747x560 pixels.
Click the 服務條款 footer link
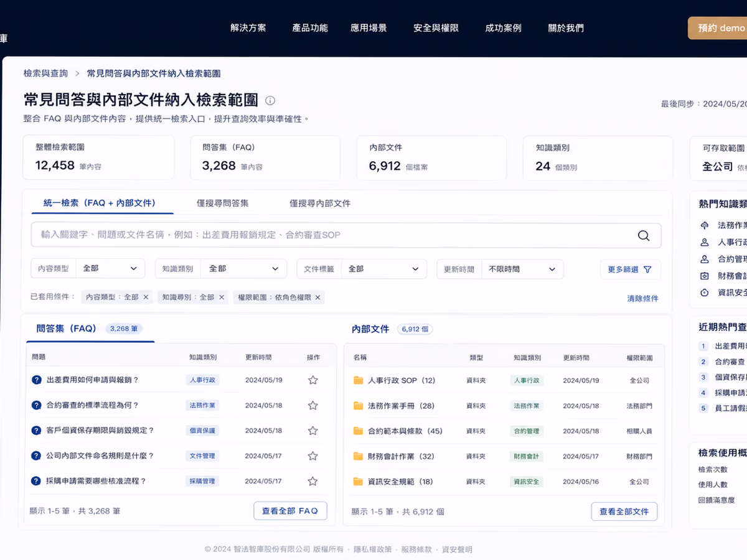[x=416, y=549]
